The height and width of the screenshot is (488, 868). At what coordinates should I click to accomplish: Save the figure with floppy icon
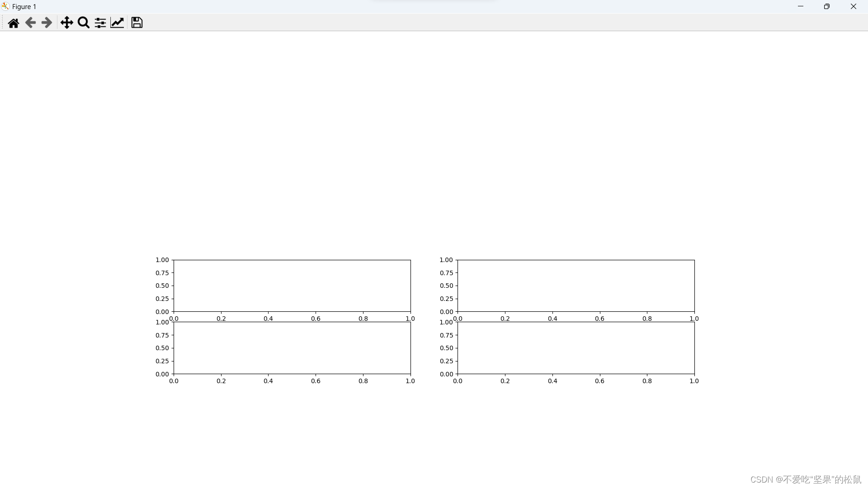(137, 23)
